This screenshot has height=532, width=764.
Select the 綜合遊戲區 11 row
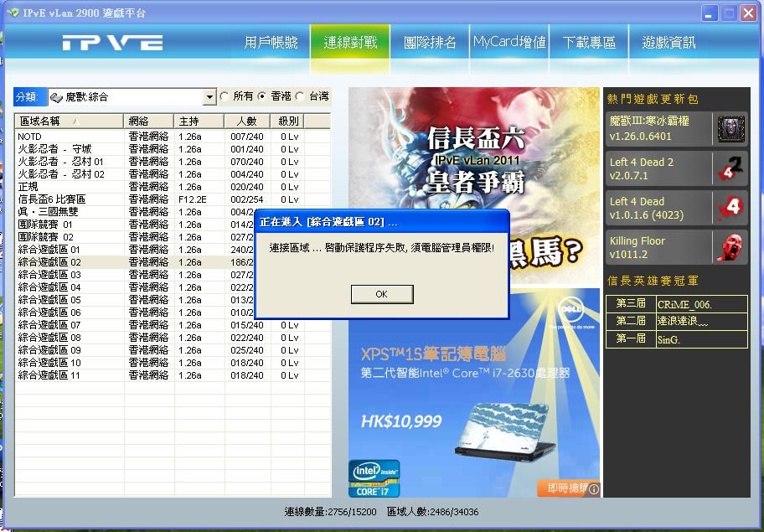point(173,375)
